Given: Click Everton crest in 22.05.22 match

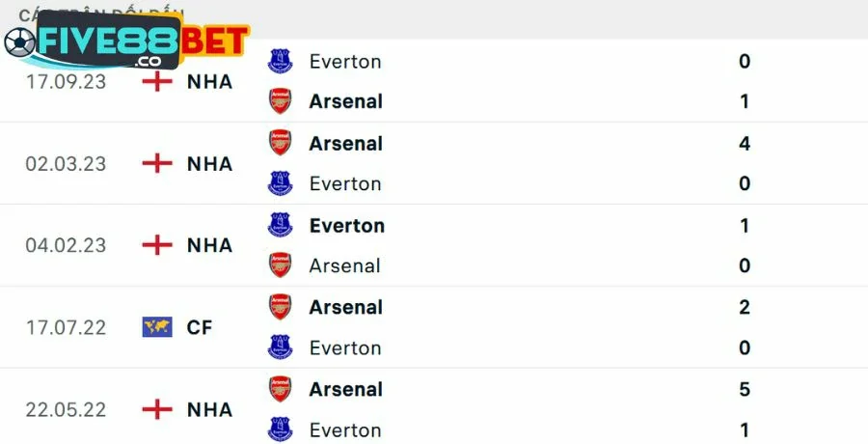Looking at the screenshot, I should [x=280, y=430].
